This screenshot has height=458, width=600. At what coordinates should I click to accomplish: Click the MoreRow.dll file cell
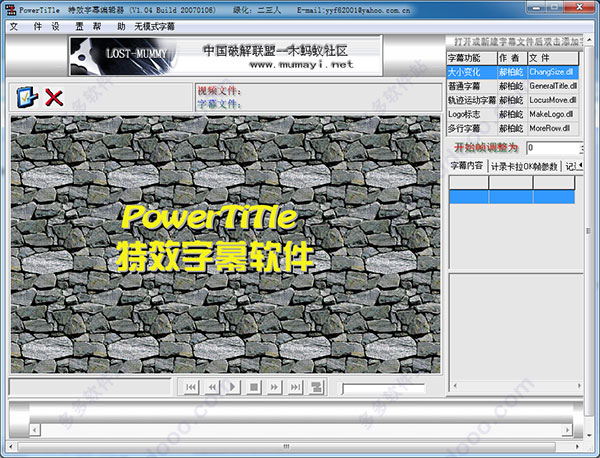[553, 129]
